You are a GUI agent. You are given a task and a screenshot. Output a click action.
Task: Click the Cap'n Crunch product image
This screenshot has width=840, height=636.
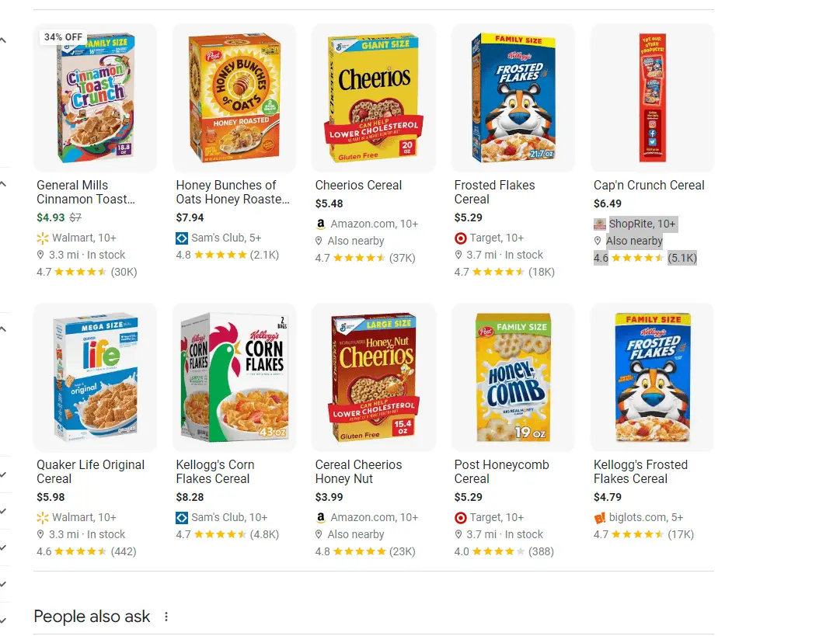[652, 97]
